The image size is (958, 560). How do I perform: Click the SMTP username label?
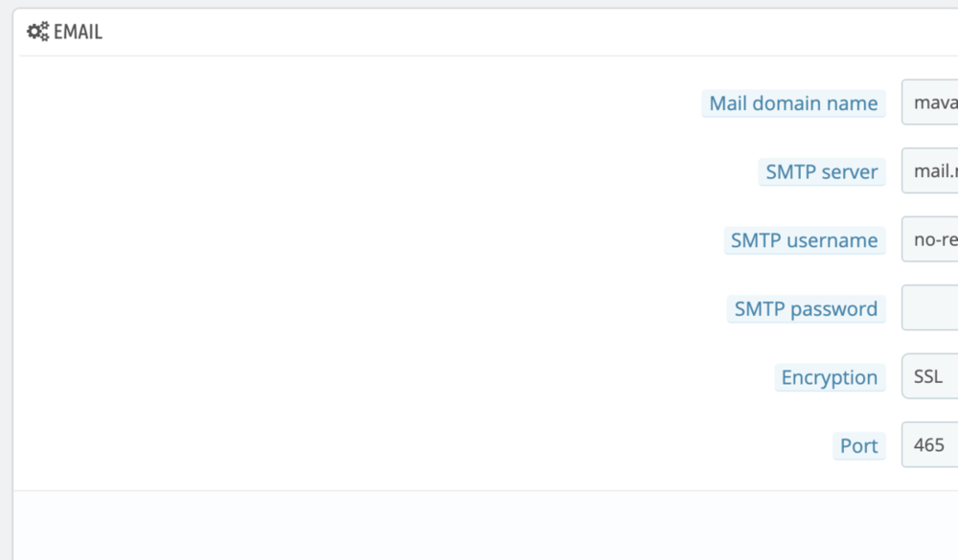(805, 240)
